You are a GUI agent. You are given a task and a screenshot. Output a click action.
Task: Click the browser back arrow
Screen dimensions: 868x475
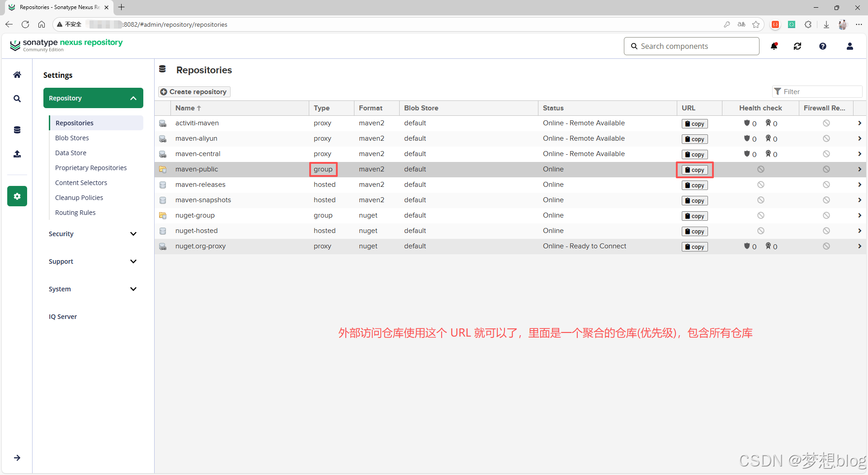9,24
